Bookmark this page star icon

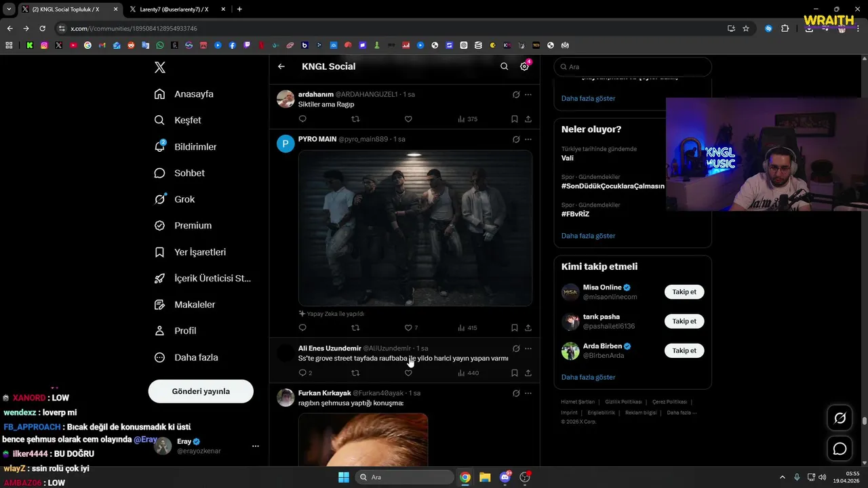click(x=746, y=28)
